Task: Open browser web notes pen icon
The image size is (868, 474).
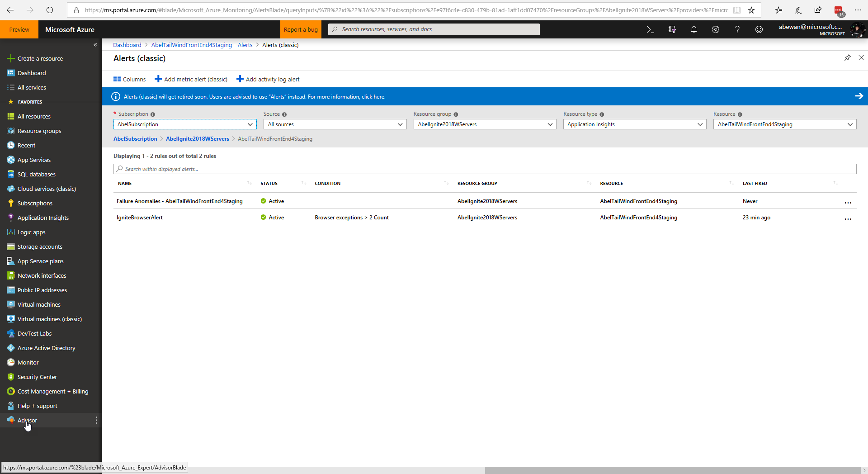Action: [x=798, y=10]
